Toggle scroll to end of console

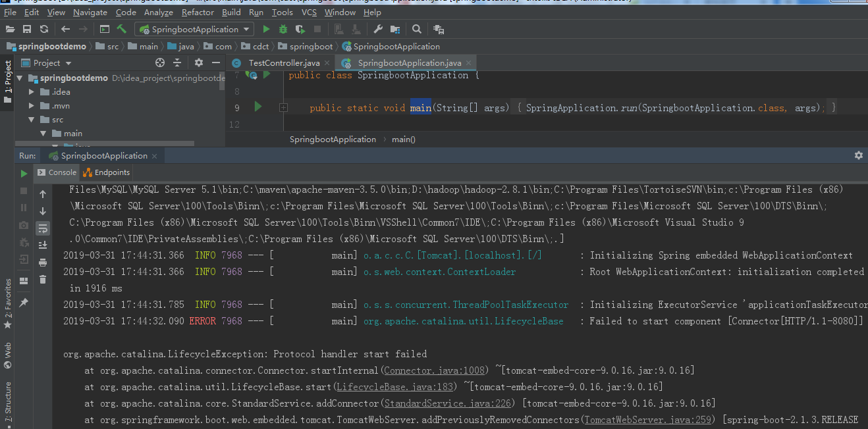[x=43, y=245]
